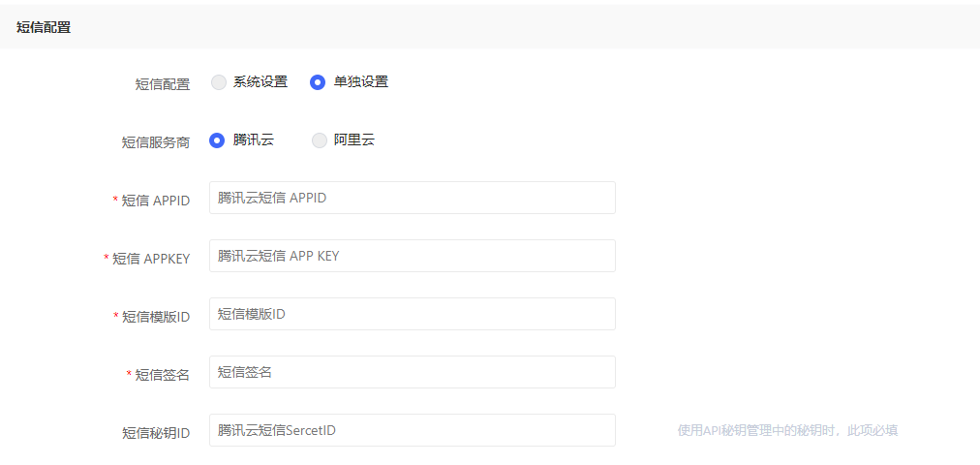980x465 pixels.
Task: Click the 短信 APPID field label
Action: 155,201
